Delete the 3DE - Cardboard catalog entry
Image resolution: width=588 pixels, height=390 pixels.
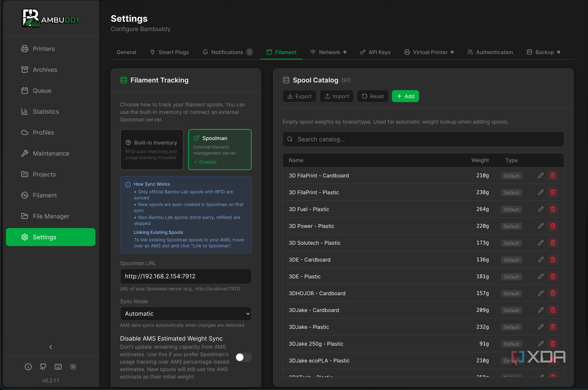click(553, 260)
